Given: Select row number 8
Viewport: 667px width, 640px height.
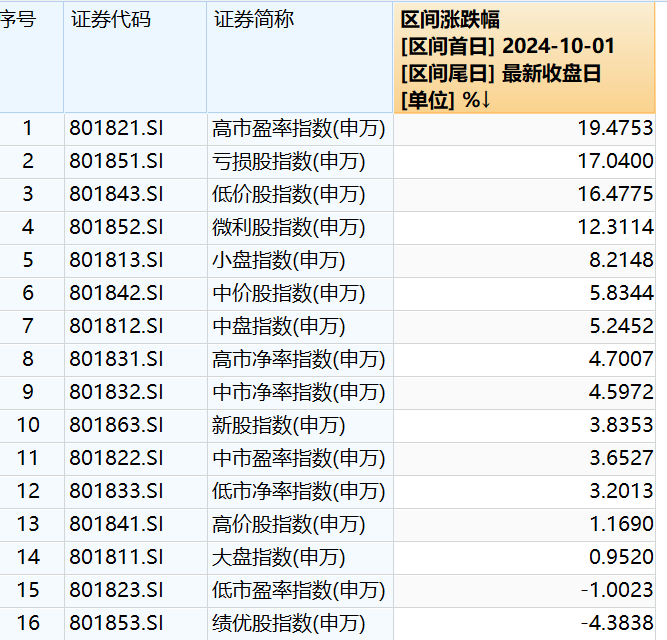Looking at the screenshot, I should click(28, 359).
